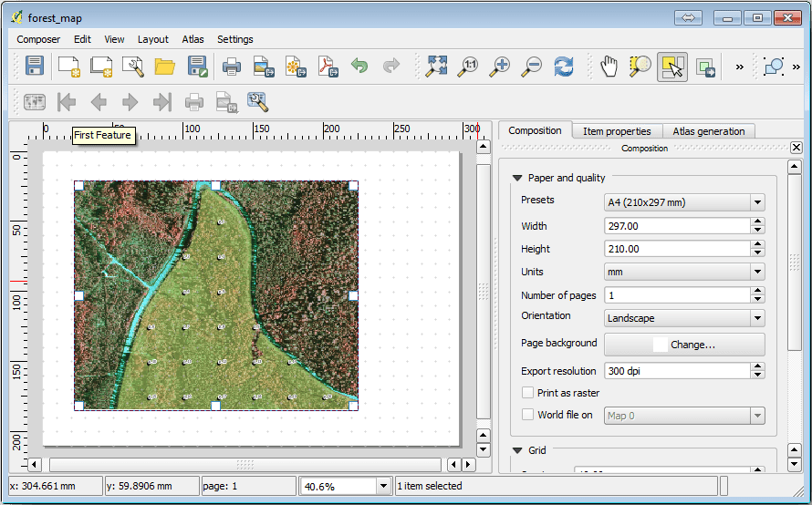This screenshot has width=812, height=505.
Task: Export composition as PDF icon
Action: coord(328,66)
